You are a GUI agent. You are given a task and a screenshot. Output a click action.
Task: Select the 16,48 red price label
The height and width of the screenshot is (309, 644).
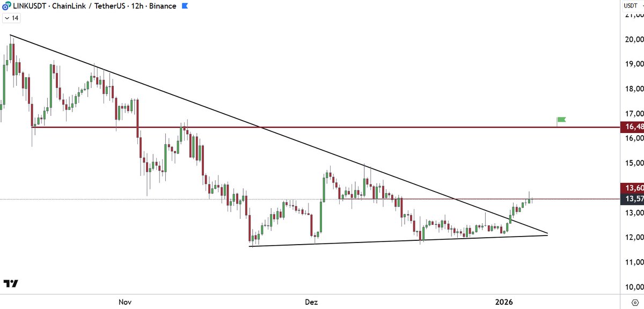[x=630, y=127]
